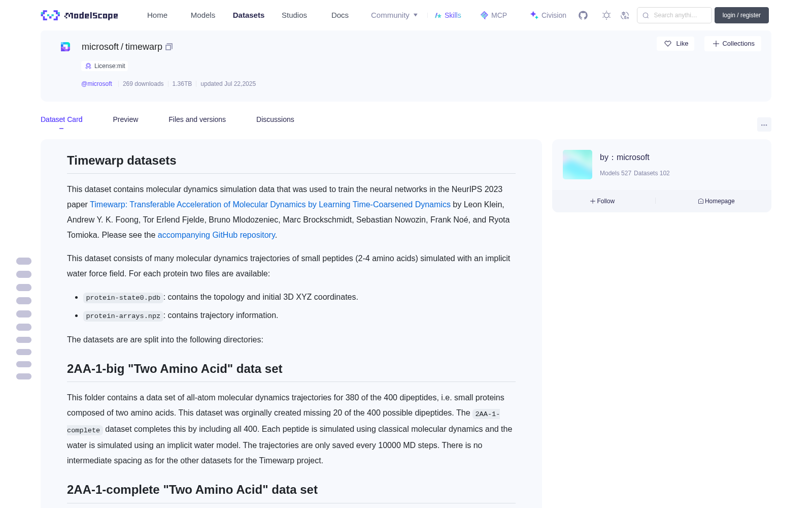The width and height of the screenshot is (812, 508).
Task: Click the updated Jul 22,2025 text
Action: [228, 84]
